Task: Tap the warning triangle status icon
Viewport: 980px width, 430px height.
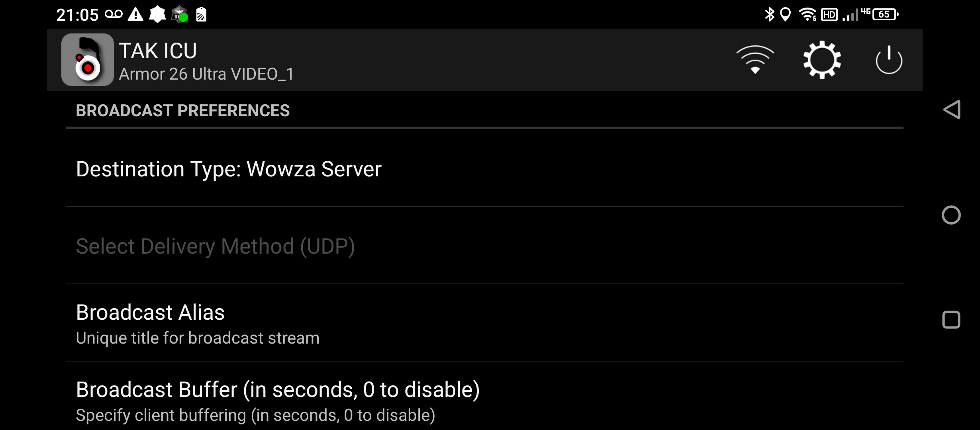Action: click(135, 15)
